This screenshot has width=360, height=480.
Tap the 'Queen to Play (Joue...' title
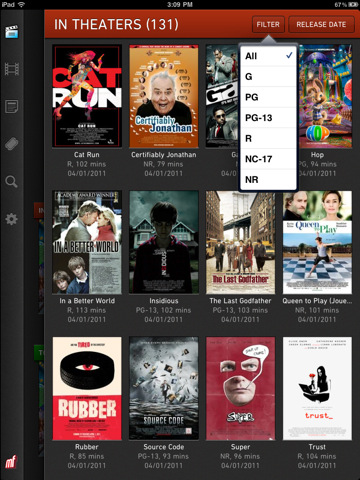[x=317, y=301]
